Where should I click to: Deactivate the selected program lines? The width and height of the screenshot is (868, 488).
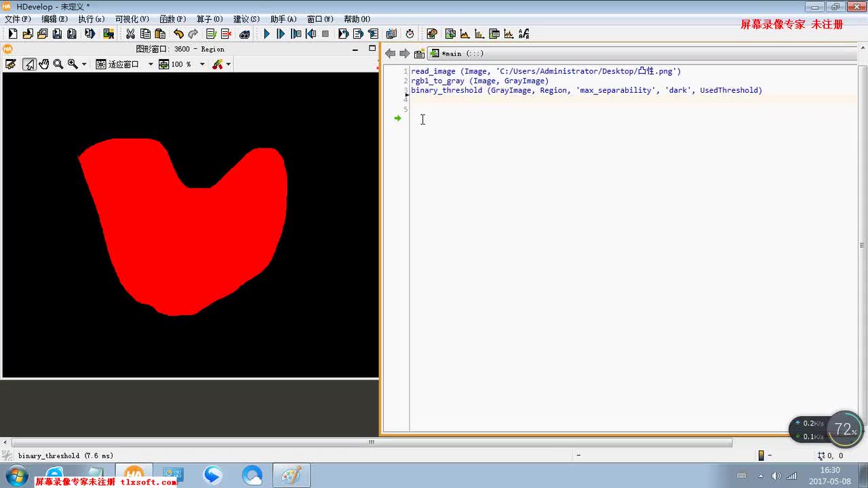(x=226, y=34)
